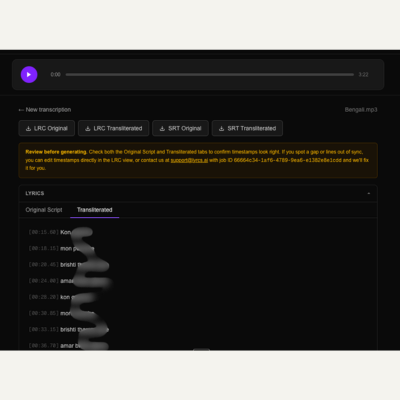Click the LRC Transliterated download icon
The width and height of the screenshot is (400, 400).
[x=88, y=128]
